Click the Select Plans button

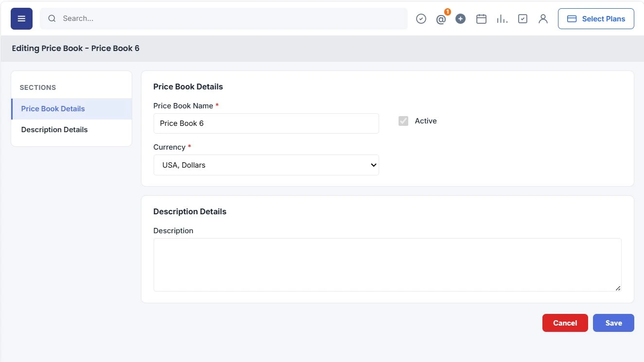point(596,19)
